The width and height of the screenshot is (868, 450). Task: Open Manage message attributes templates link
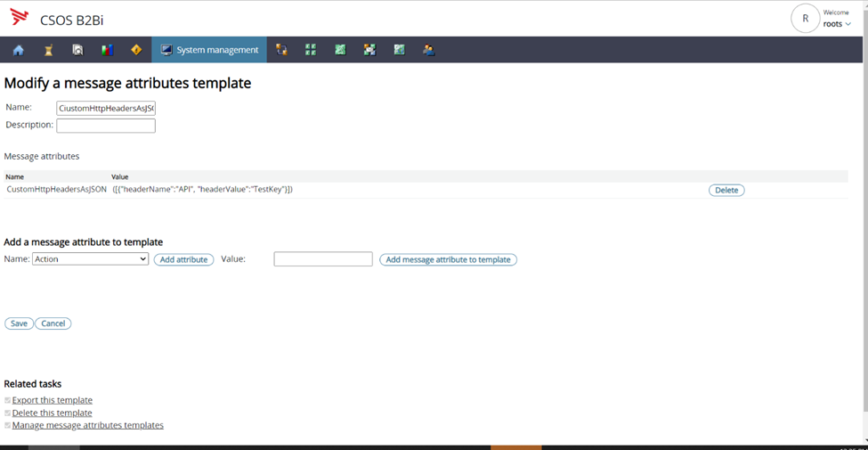pos(88,425)
